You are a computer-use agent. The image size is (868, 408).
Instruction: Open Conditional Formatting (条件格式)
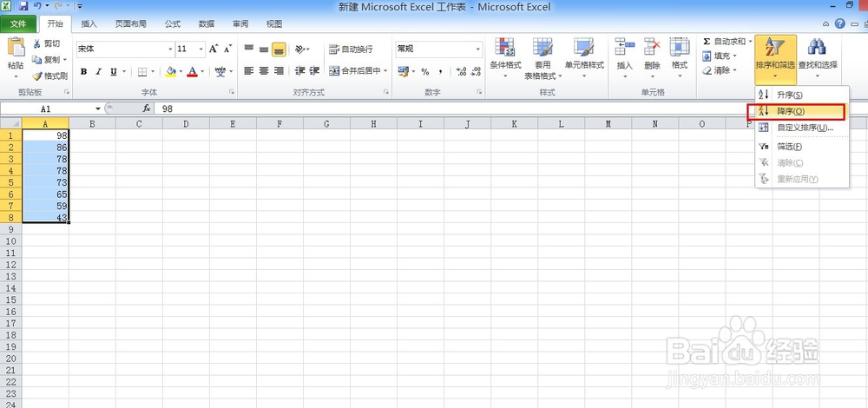(x=505, y=58)
